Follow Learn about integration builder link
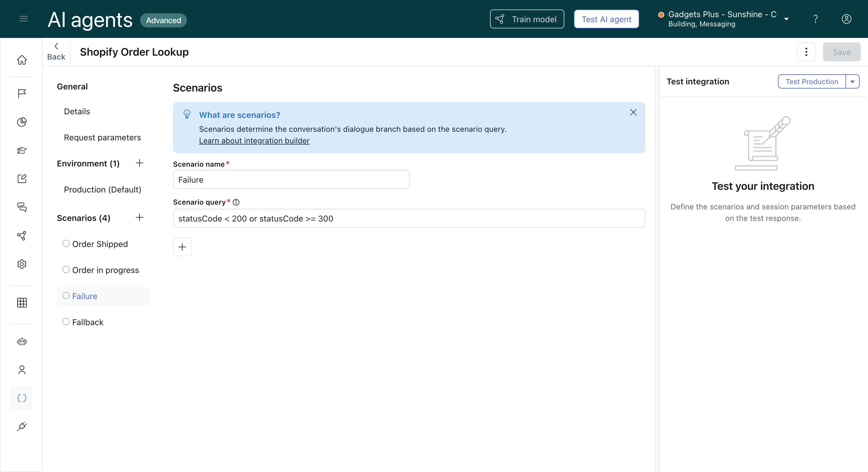The width and height of the screenshot is (868, 472). pos(254,141)
